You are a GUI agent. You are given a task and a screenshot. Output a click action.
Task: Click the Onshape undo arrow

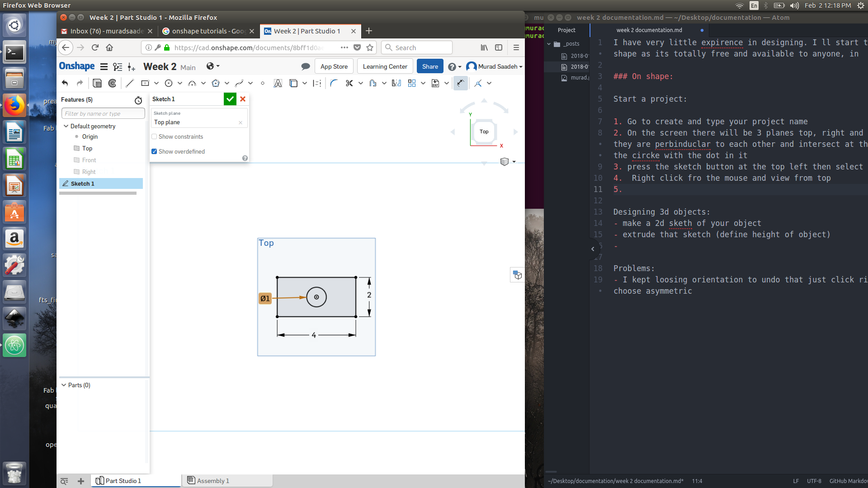pos(65,83)
